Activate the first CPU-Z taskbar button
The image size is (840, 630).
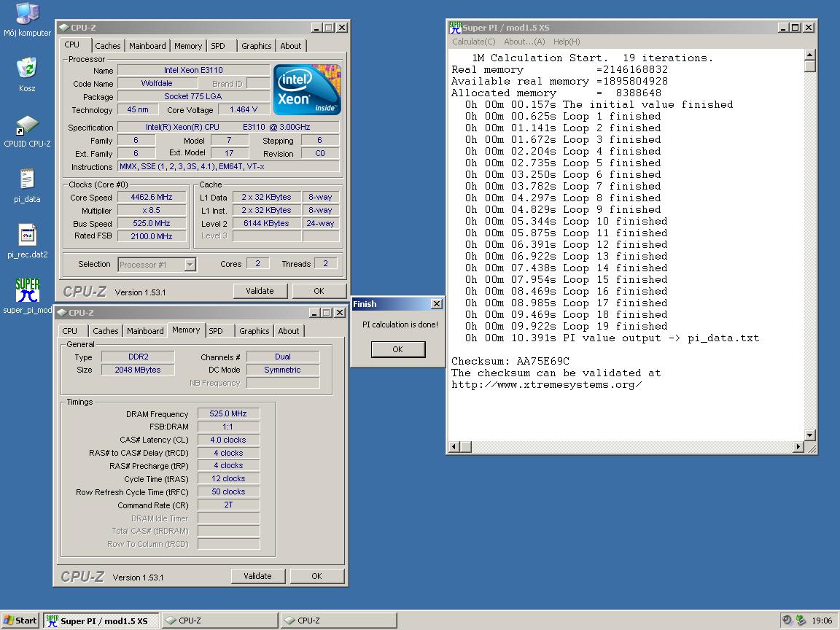click(219, 621)
